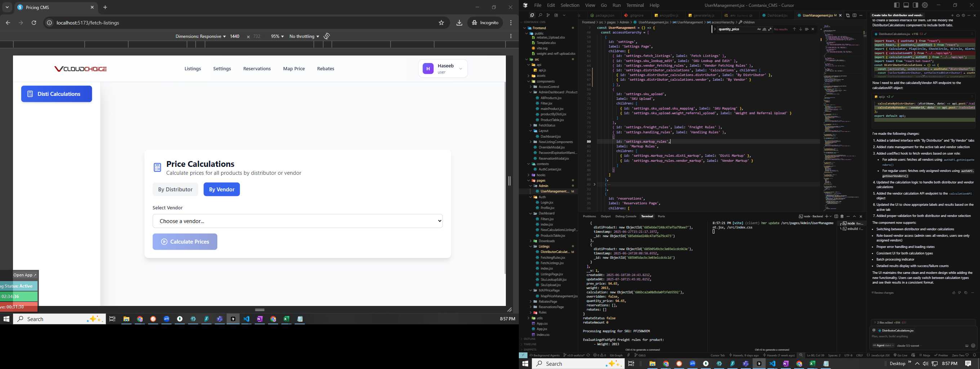Toggle primary sidebar layout icon in Cursor
This screenshot has width=980, height=369.
(897, 5)
